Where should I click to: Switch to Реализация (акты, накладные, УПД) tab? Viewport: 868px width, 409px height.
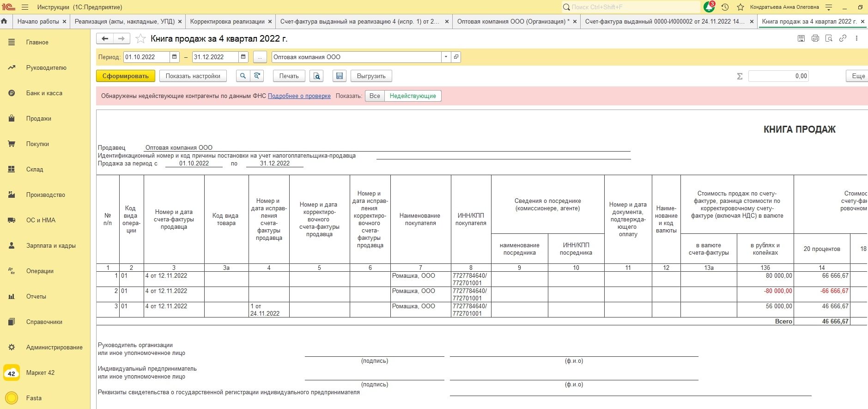[125, 21]
